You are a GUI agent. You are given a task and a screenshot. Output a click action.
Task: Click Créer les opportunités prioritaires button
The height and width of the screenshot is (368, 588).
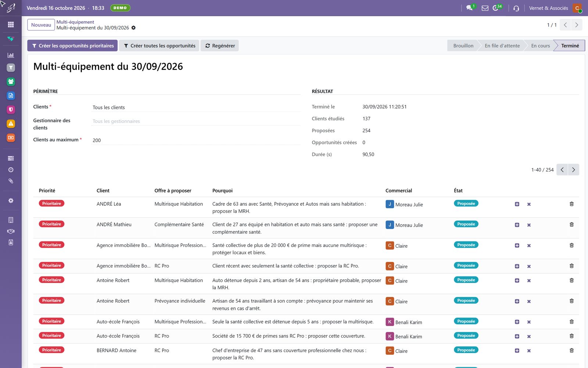(72, 46)
